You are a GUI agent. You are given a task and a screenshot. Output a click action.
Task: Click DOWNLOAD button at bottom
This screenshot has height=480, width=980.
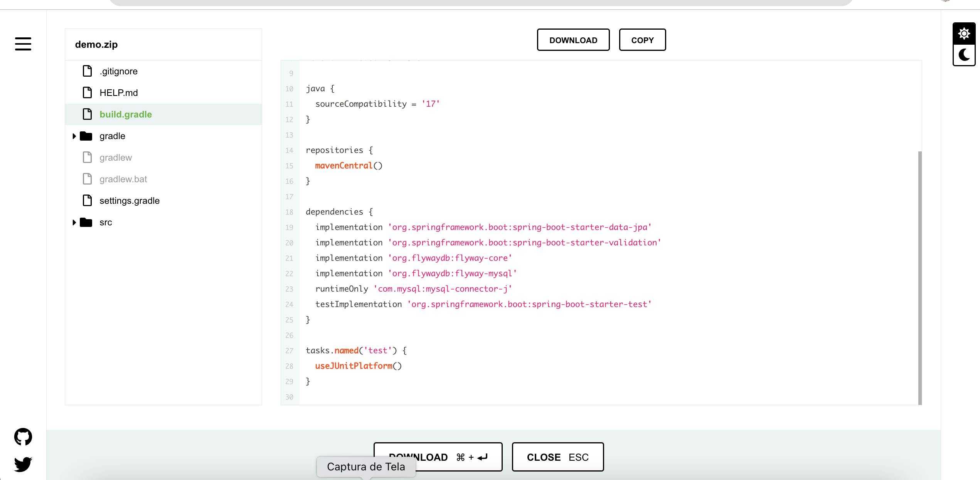click(438, 457)
